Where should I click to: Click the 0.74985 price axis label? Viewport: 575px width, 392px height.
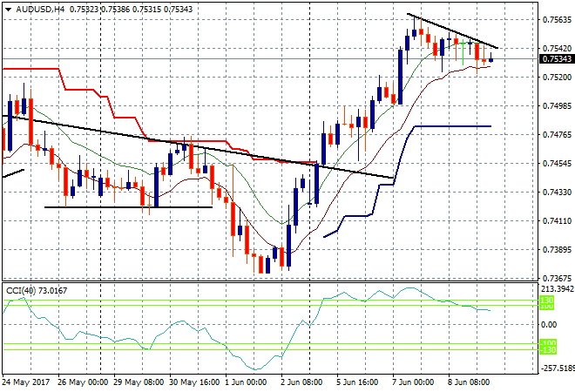coord(557,106)
